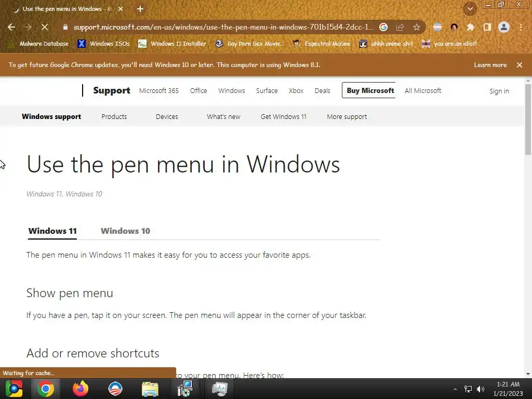Expand the Products dropdown

tap(114, 116)
